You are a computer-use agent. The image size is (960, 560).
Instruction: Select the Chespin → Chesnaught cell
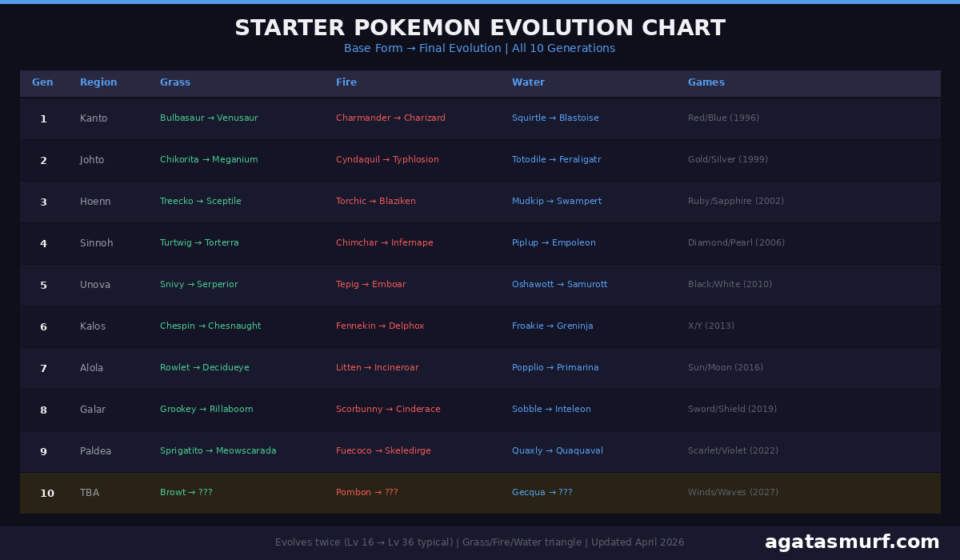point(210,326)
